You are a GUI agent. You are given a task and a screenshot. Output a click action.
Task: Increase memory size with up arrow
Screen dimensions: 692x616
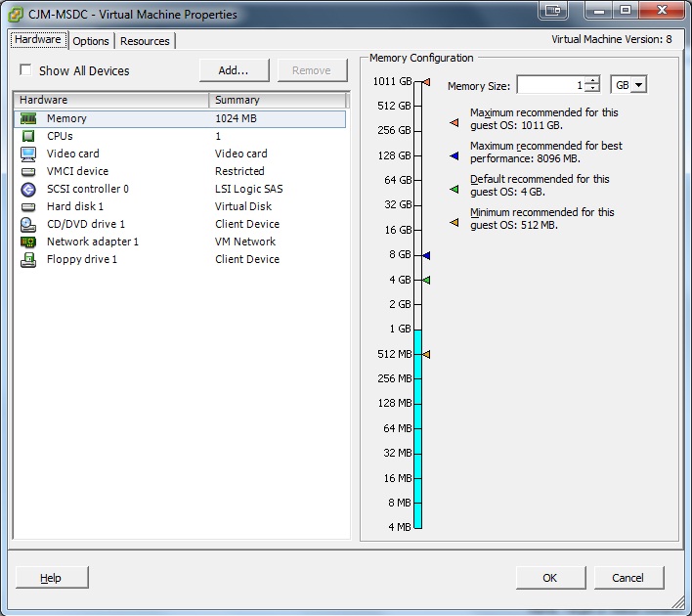point(591,81)
